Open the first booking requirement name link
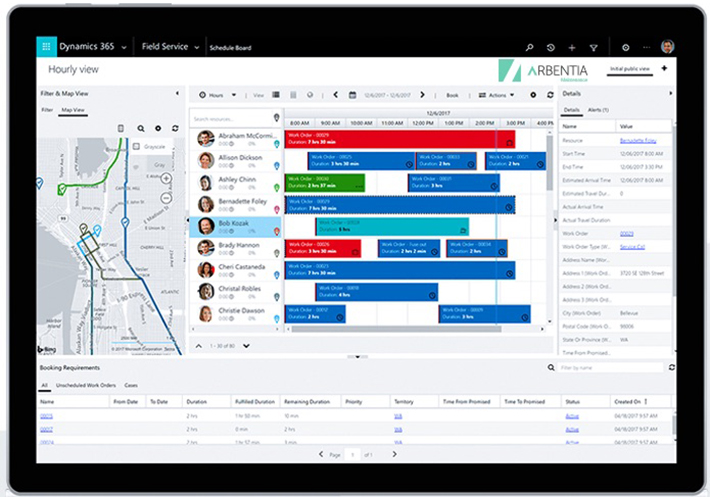710x500 pixels. point(46,416)
